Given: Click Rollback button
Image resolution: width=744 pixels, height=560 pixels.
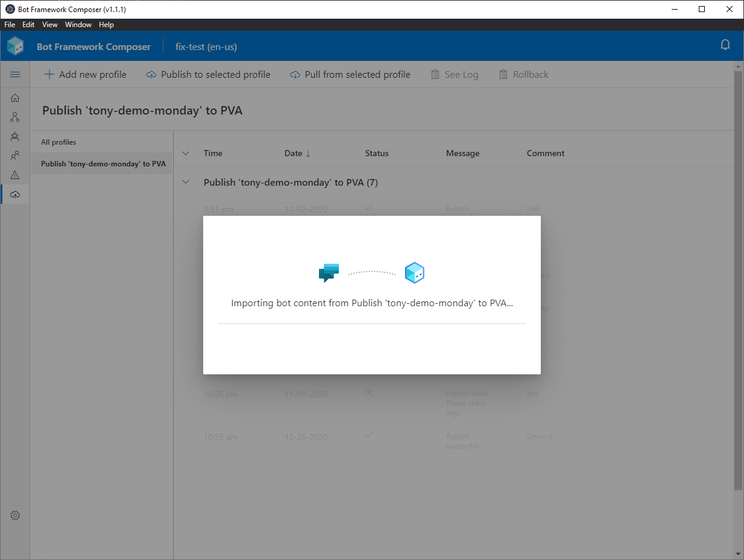Looking at the screenshot, I should coord(524,75).
